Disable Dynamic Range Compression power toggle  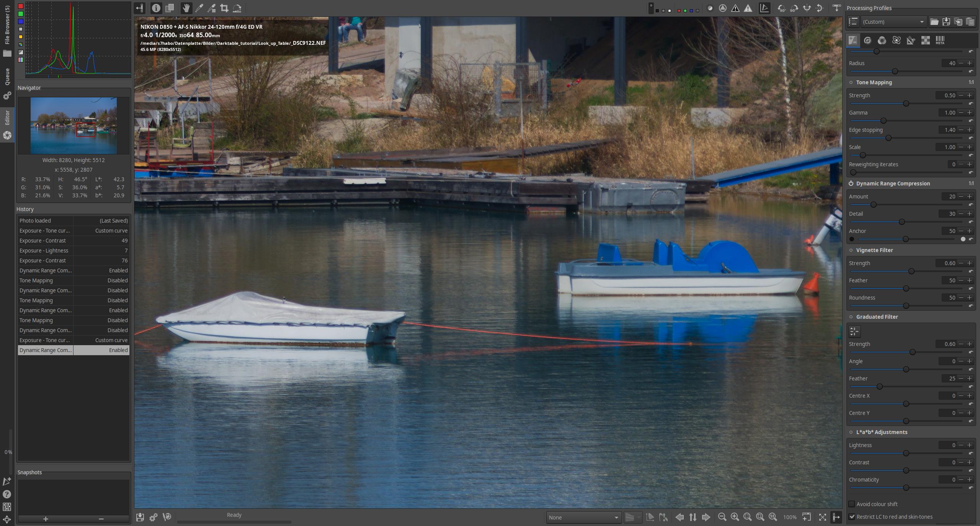click(x=851, y=184)
